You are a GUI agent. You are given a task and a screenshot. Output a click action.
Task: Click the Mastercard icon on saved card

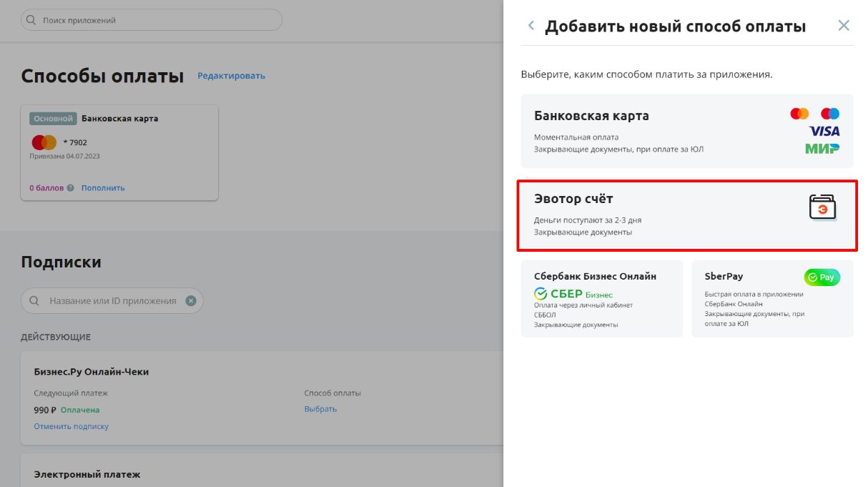coord(44,142)
